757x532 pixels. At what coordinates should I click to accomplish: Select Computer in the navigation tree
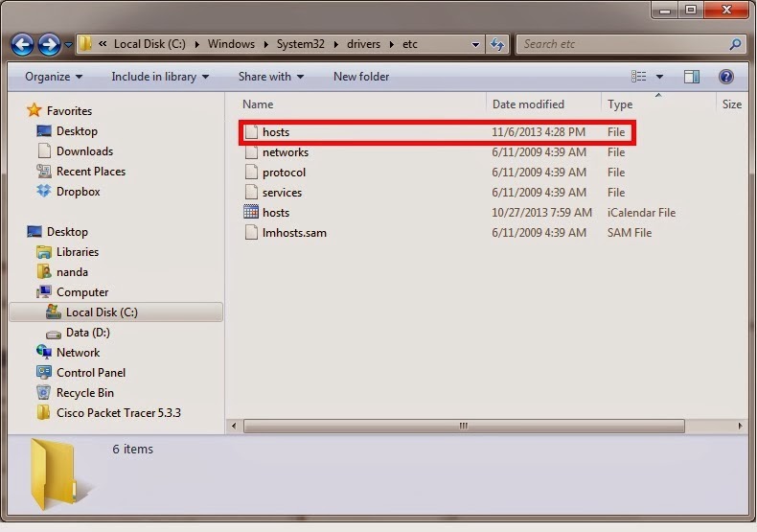[73, 292]
